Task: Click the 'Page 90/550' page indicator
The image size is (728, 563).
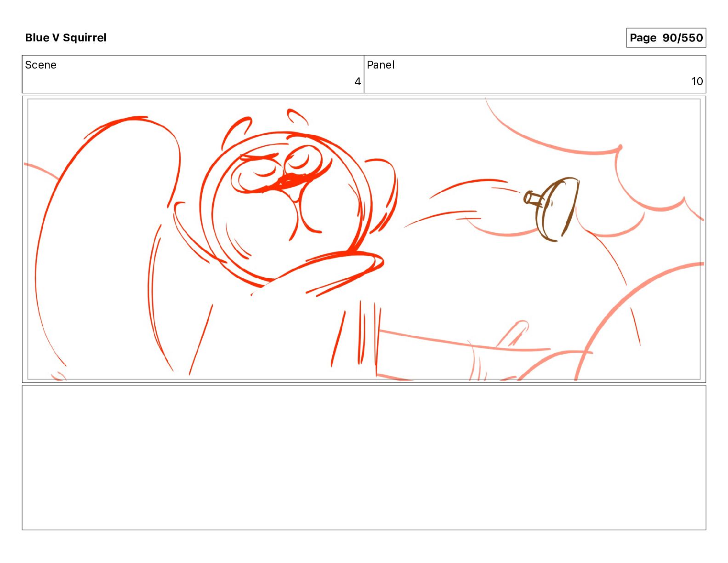Action: click(666, 38)
